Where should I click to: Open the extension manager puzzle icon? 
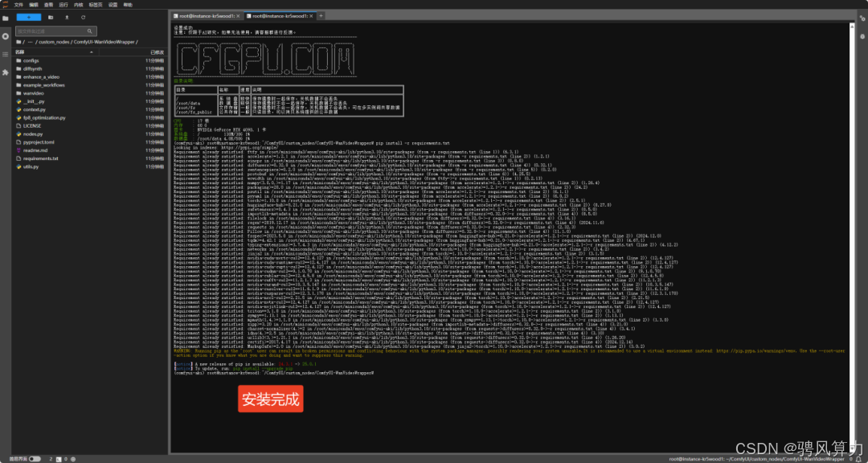6,72
